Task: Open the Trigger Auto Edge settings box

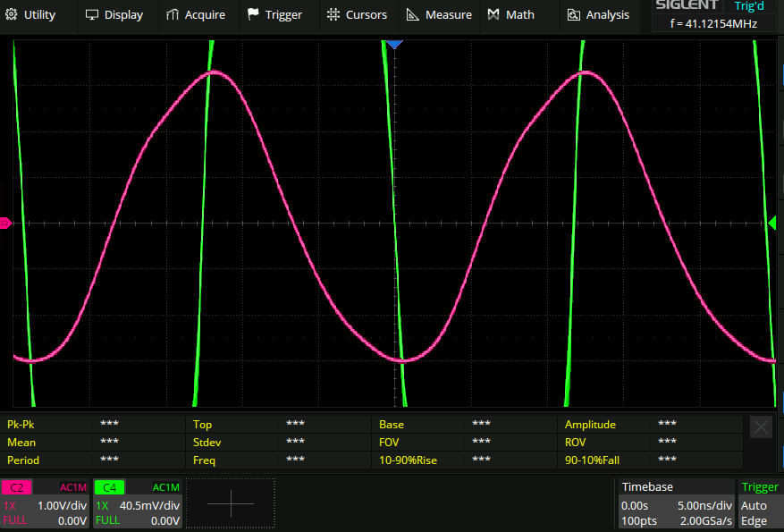Action: 760,503
